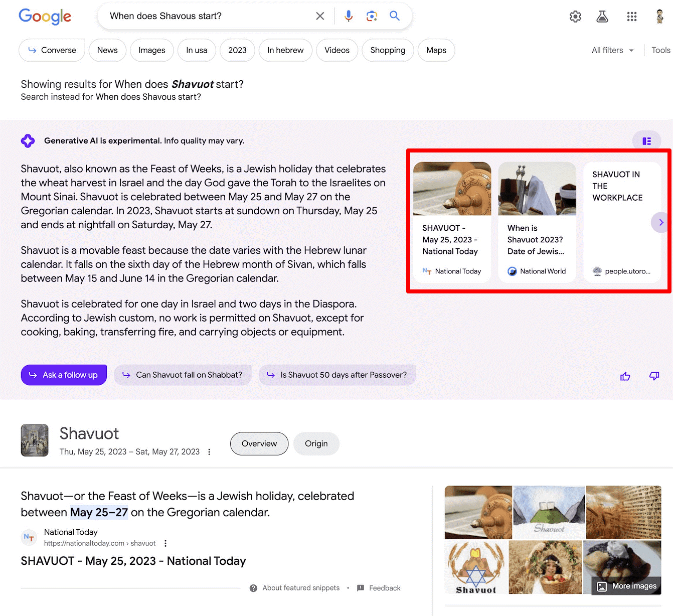This screenshot has height=616, width=674.
Task: Open three-dot menu next to nationaltoday URL
Action: click(165, 543)
